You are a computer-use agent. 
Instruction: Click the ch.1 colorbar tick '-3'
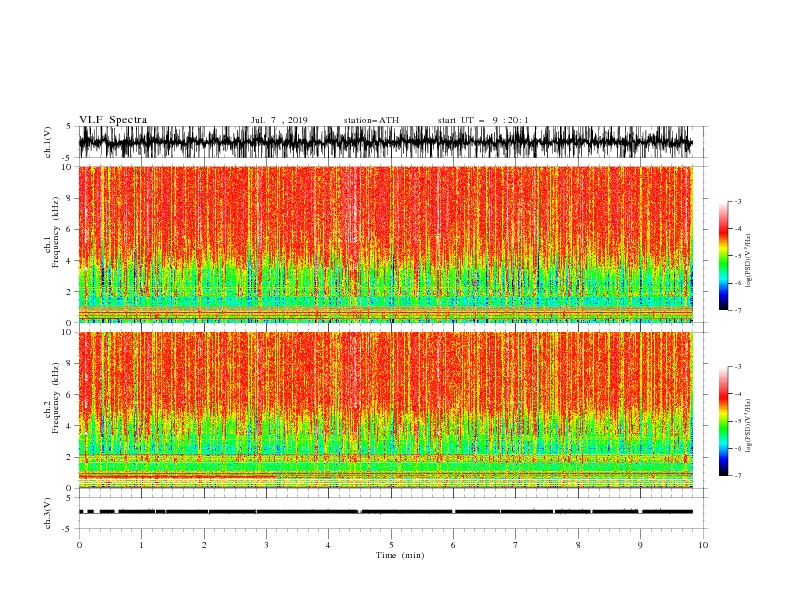click(738, 201)
